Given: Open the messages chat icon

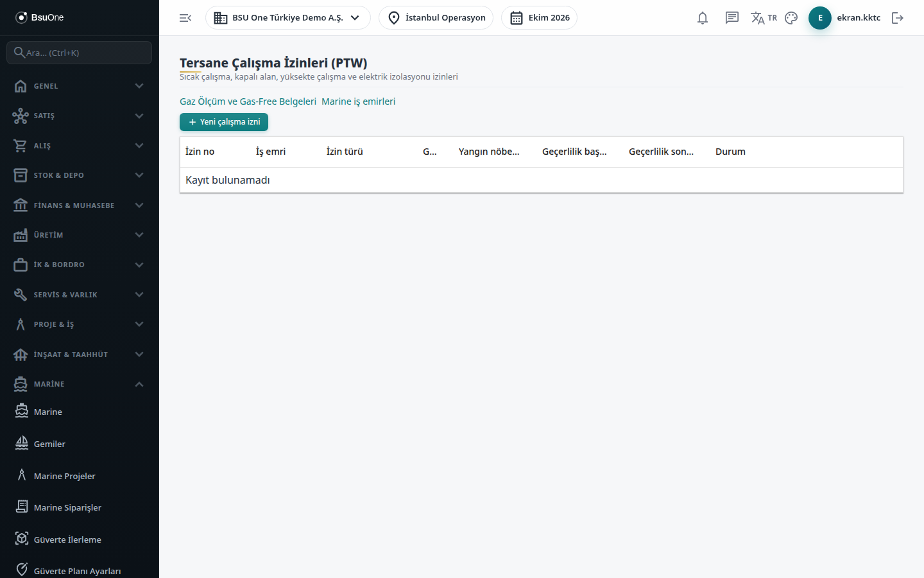Looking at the screenshot, I should pyautogui.click(x=732, y=18).
